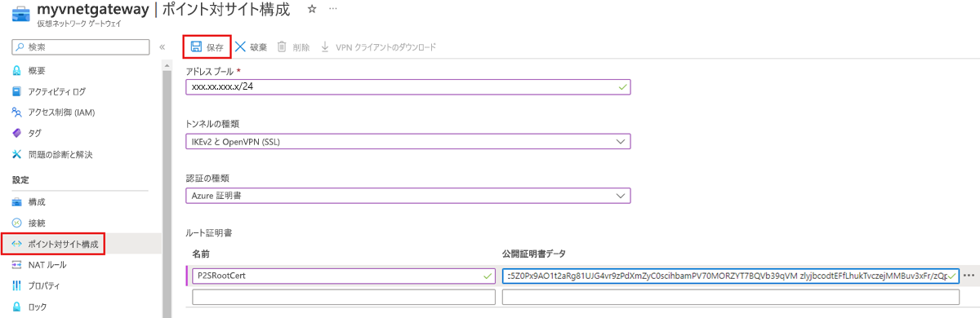Collapse the sidebar with double chevron
Viewport: 980px width, 318px height.
click(162, 46)
